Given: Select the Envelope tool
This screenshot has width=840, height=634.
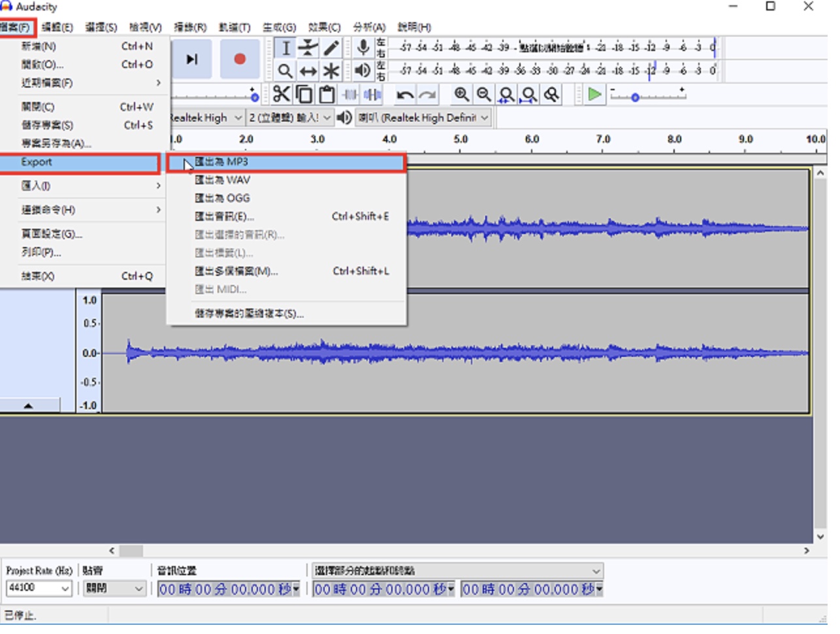Looking at the screenshot, I should (308, 48).
